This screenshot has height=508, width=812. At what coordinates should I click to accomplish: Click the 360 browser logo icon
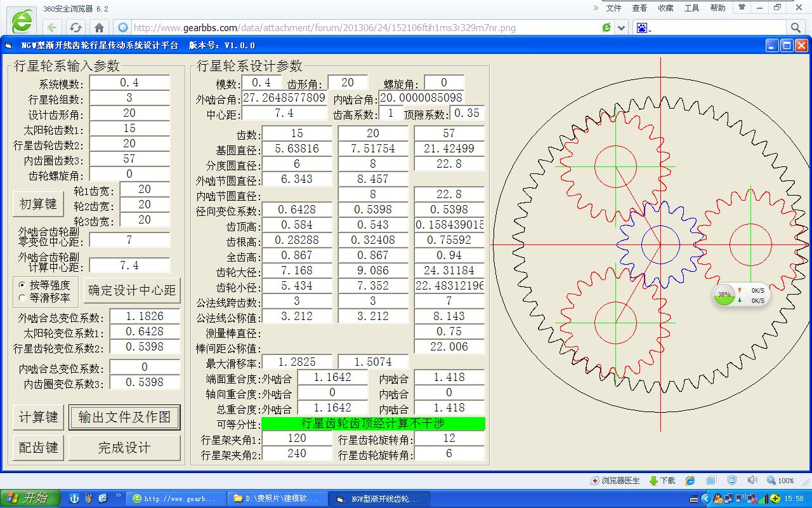coord(22,20)
